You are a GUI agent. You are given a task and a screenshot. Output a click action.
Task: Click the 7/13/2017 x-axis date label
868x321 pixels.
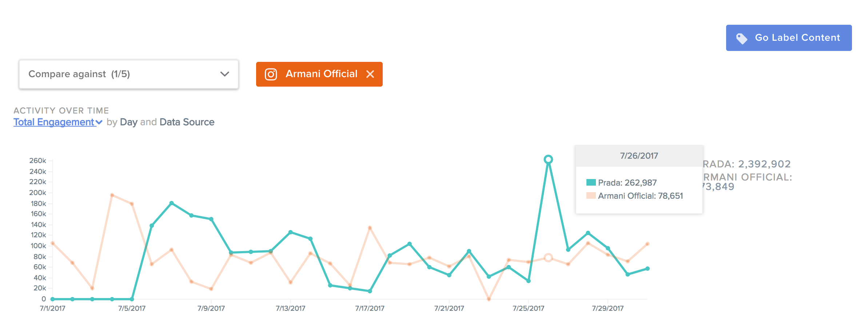(290, 309)
